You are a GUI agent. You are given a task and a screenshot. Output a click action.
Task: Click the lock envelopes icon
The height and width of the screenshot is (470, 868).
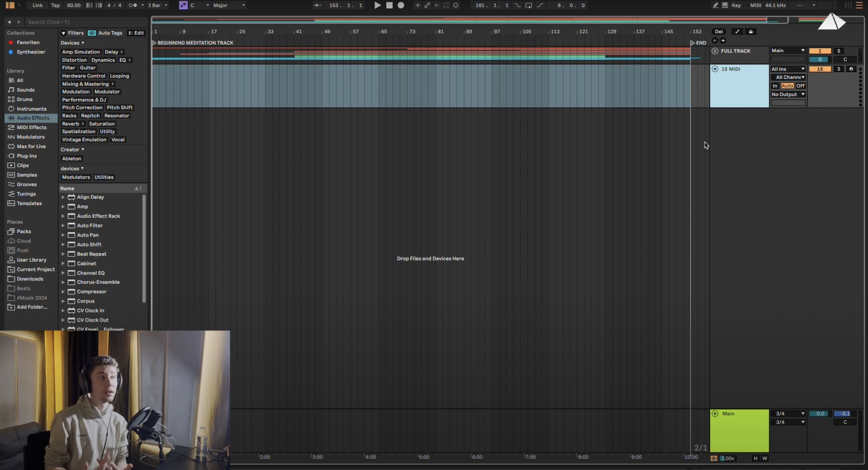pos(750,32)
